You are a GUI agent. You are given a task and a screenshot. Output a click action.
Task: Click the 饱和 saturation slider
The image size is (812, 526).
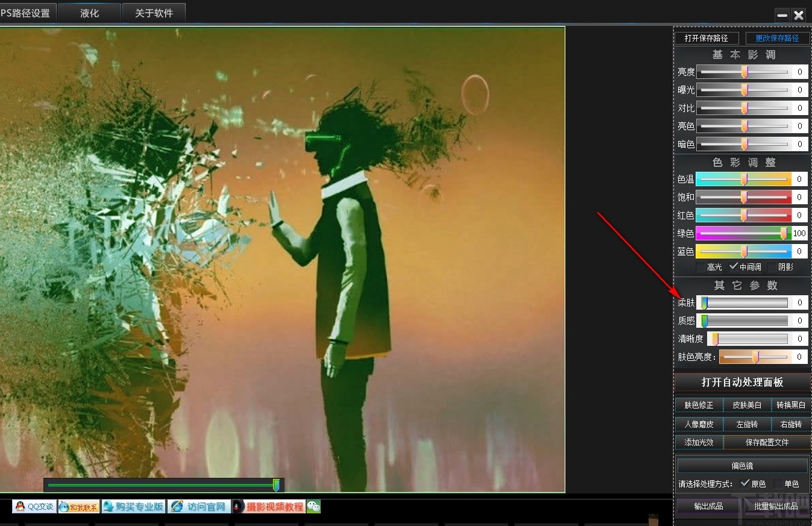744,197
